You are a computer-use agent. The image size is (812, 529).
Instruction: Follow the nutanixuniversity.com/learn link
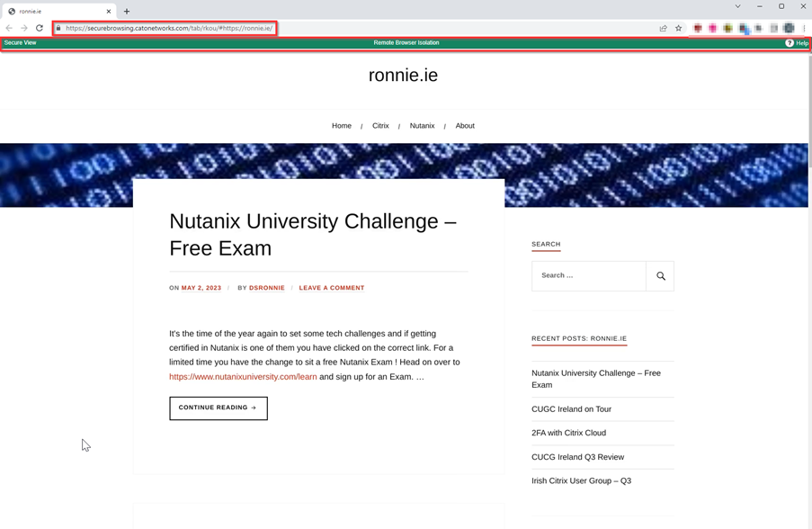point(243,377)
